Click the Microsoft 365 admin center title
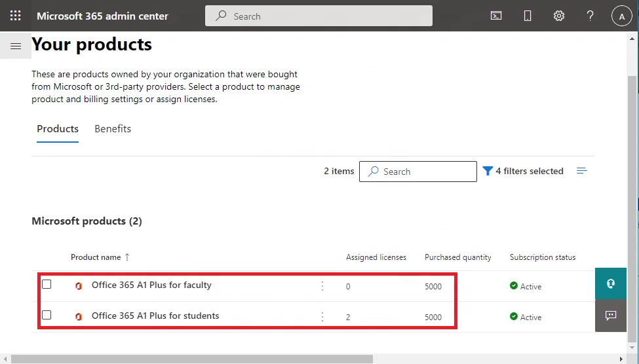The width and height of the screenshot is (639, 364). coord(102,16)
